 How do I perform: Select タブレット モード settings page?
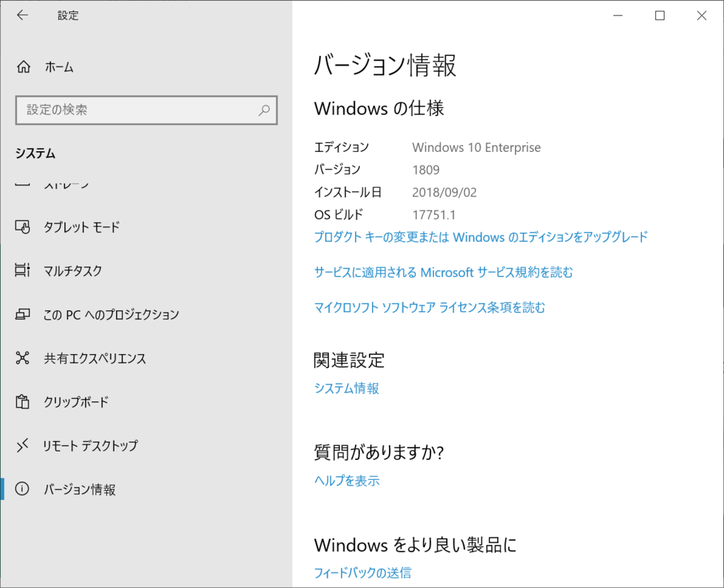coord(146,227)
